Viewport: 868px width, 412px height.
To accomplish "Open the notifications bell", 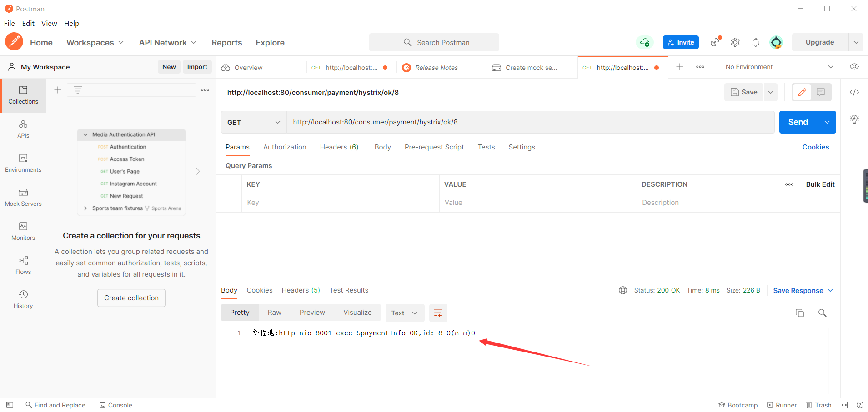I will point(755,42).
